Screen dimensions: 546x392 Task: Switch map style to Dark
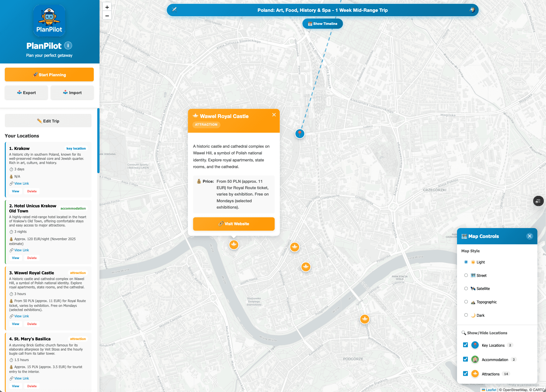click(x=466, y=315)
